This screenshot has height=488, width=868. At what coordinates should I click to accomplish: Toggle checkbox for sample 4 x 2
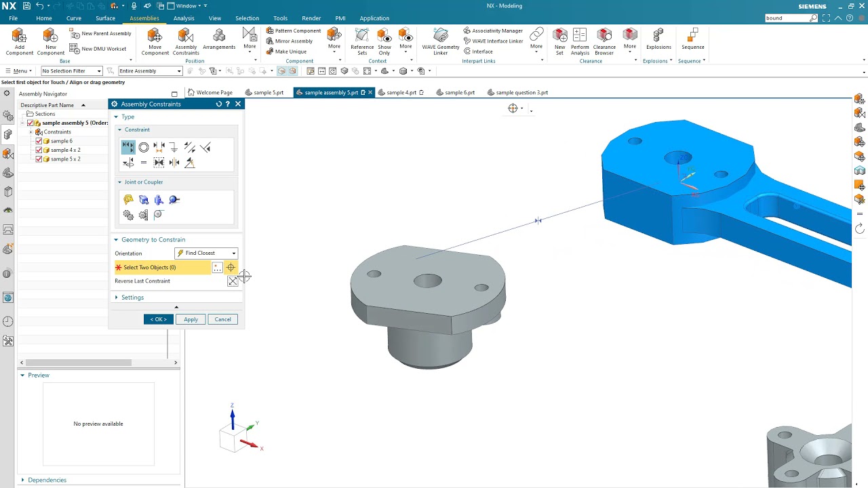[x=39, y=150]
